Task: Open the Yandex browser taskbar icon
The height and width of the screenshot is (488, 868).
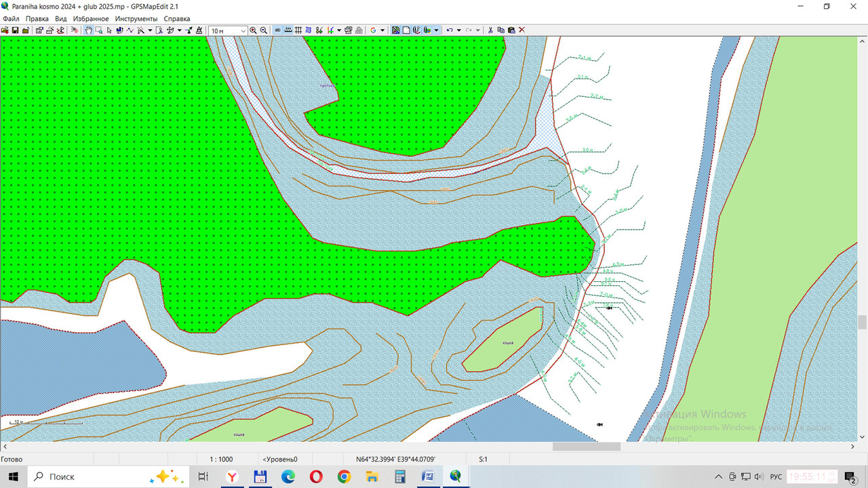Action: click(232, 476)
